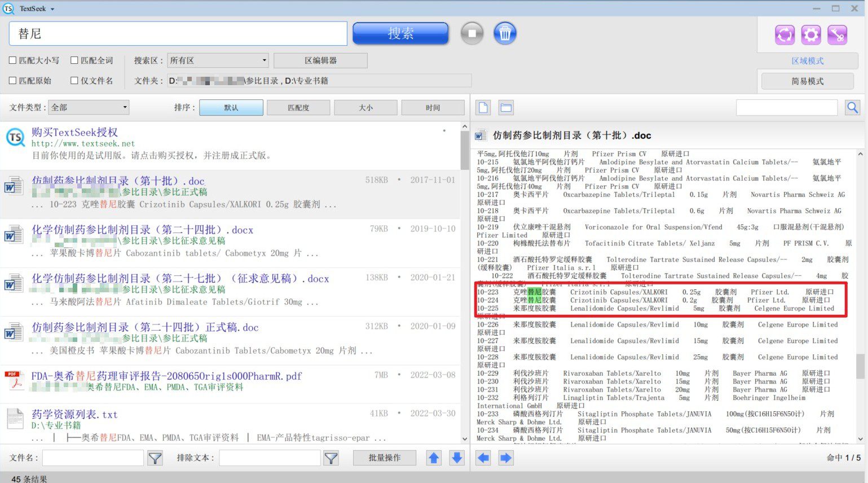This screenshot has height=483, width=868.
Task: Click highlighted 替尼 in line 10-223
Action: pos(534,292)
